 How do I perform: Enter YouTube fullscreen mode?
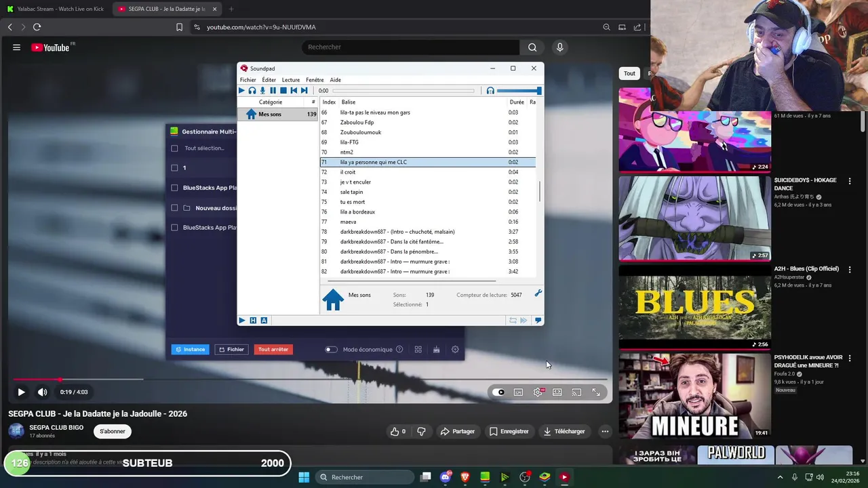pos(596,392)
